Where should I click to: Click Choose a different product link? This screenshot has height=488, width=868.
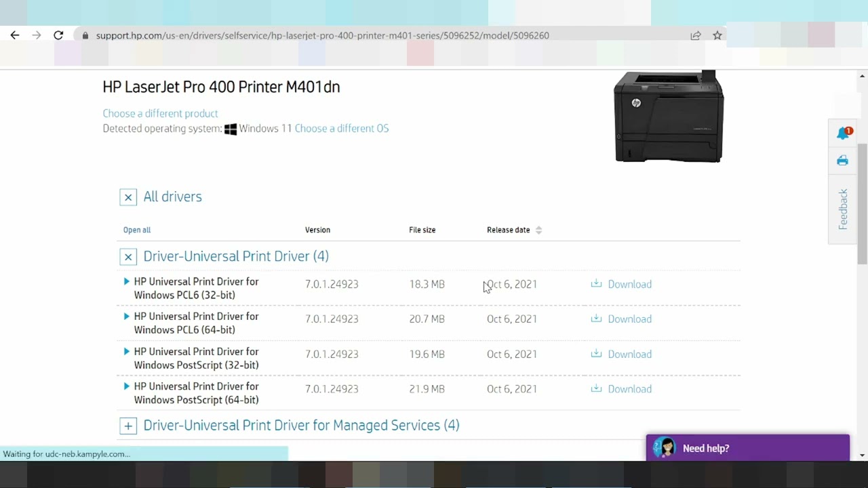[x=160, y=113]
